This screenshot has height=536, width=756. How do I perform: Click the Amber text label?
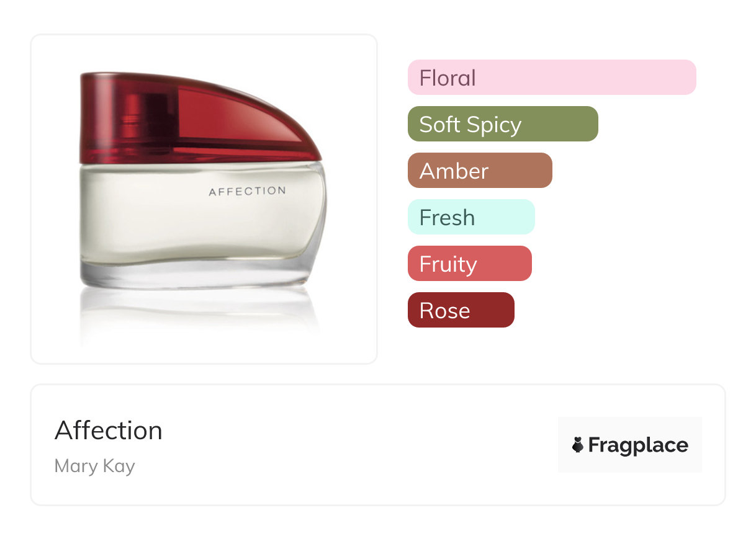click(454, 171)
